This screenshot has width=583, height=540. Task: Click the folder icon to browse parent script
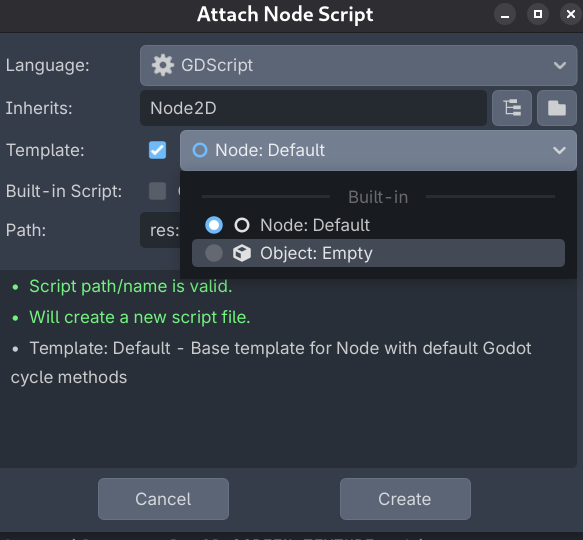click(557, 108)
